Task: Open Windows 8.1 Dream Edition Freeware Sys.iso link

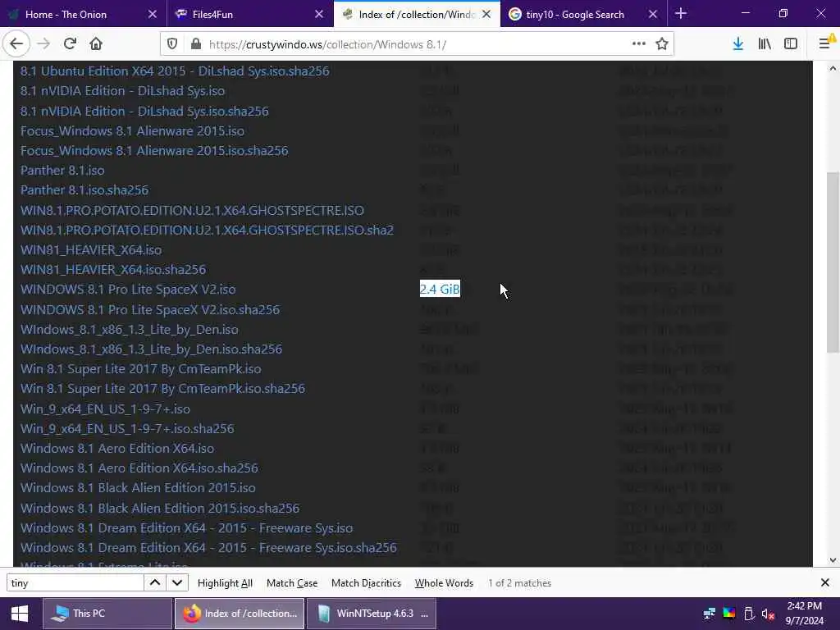Action: point(187,527)
